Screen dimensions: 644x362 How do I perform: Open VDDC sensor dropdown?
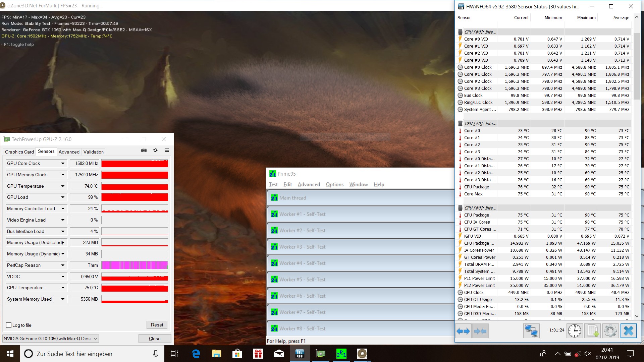pyautogui.click(x=63, y=277)
